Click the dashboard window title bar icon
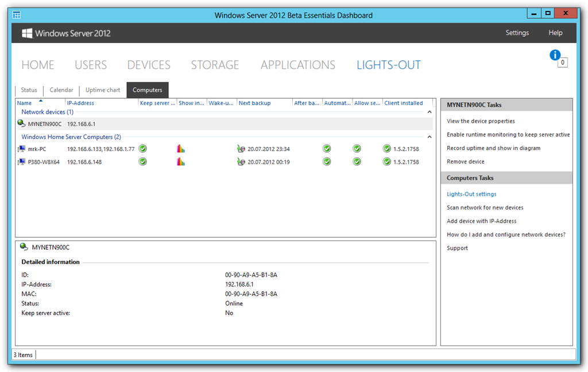 [17, 15]
